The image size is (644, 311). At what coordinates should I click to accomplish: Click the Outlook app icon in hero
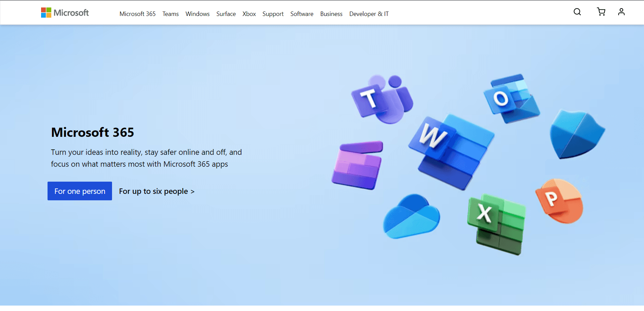click(512, 98)
